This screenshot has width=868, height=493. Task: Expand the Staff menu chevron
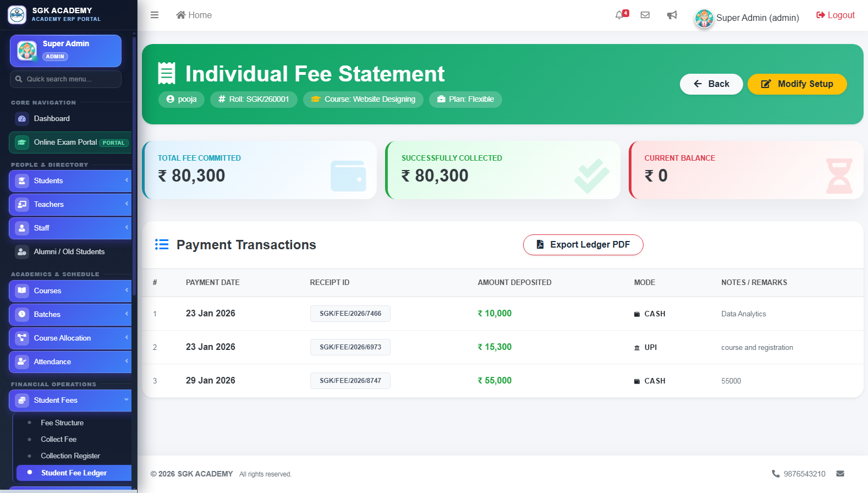[x=127, y=227]
